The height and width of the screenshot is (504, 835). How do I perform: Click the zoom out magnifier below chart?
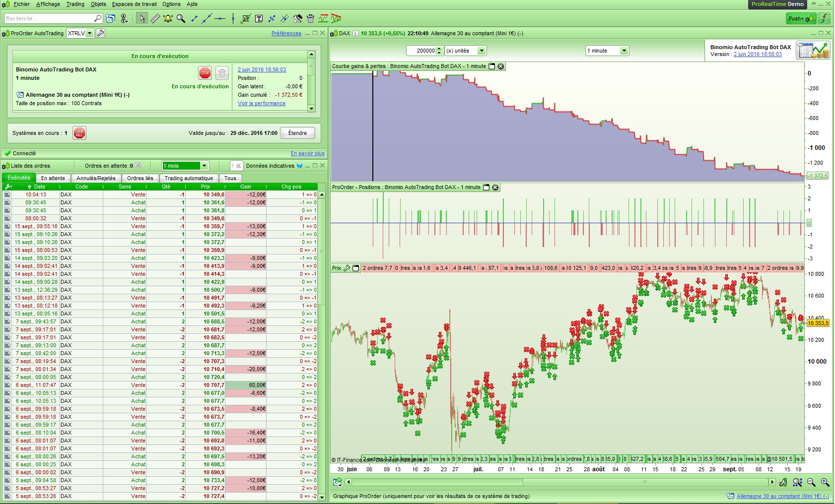pyautogui.click(x=811, y=482)
